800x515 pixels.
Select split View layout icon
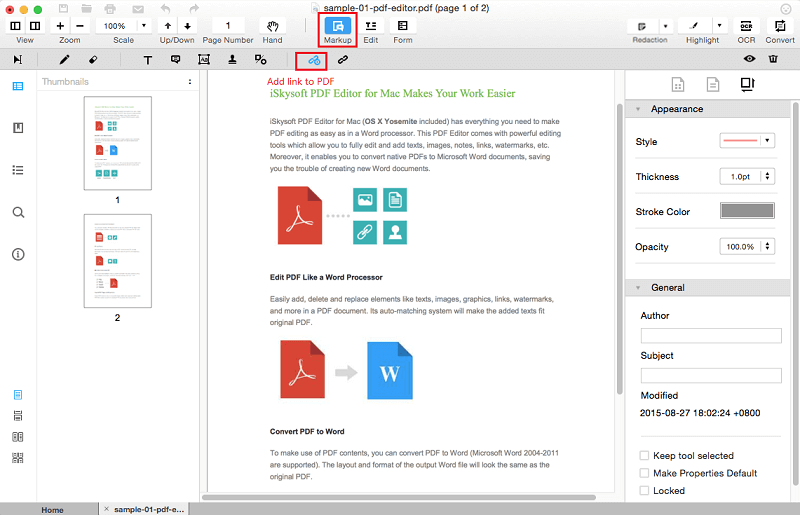pyautogui.click(x=35, y=26)
